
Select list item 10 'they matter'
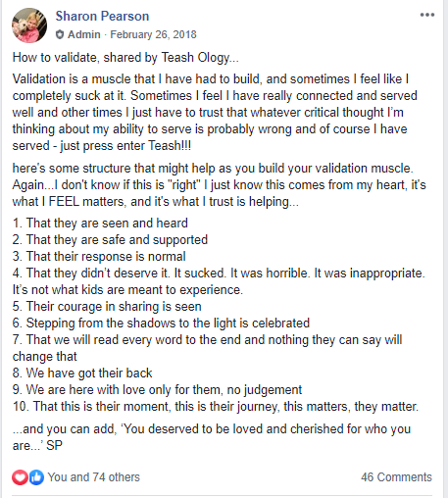pos(216,407)
